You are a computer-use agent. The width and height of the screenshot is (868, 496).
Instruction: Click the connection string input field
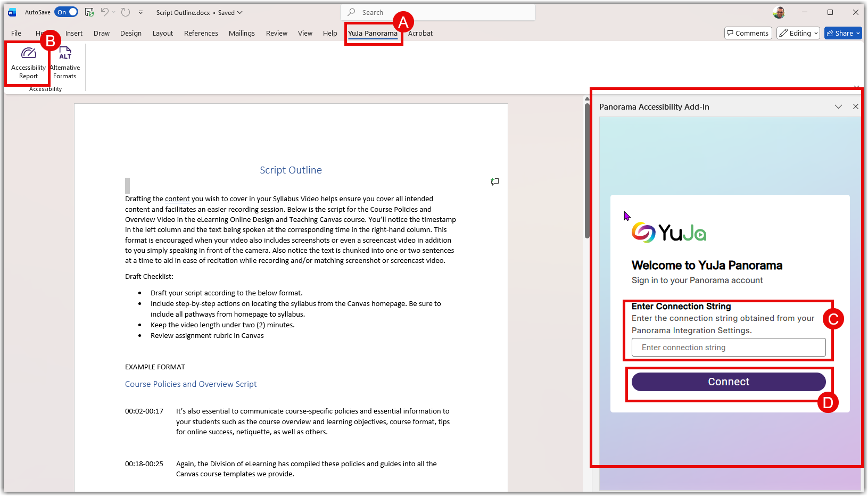click(728, 348)
